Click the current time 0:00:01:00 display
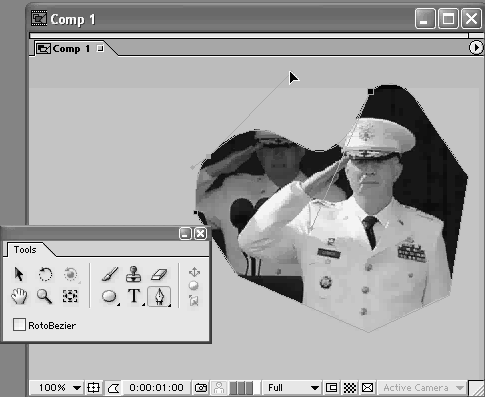Viewport: 485px width, 397px height. (x=156, y=388)
